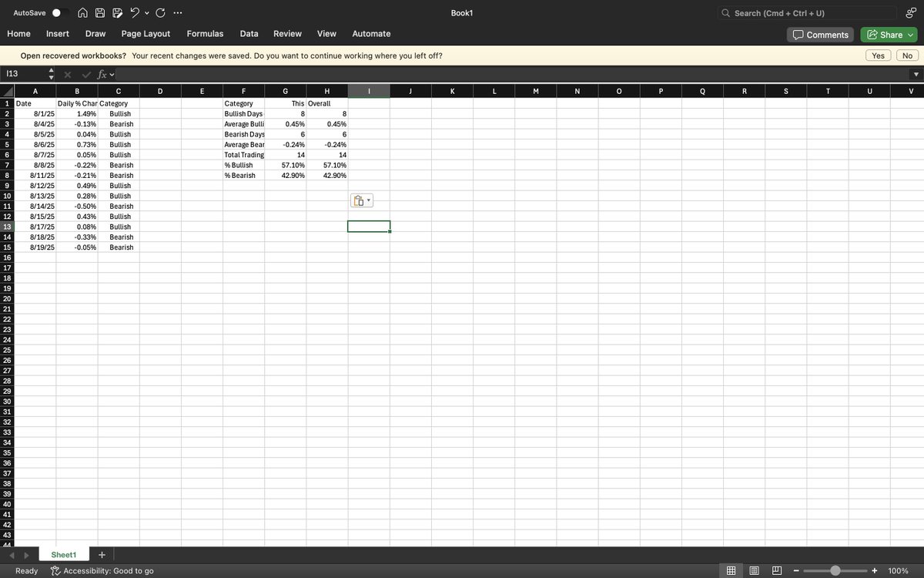Click the Save As icon with pencil
Screen dimensions: 924x578
[117, 13]
